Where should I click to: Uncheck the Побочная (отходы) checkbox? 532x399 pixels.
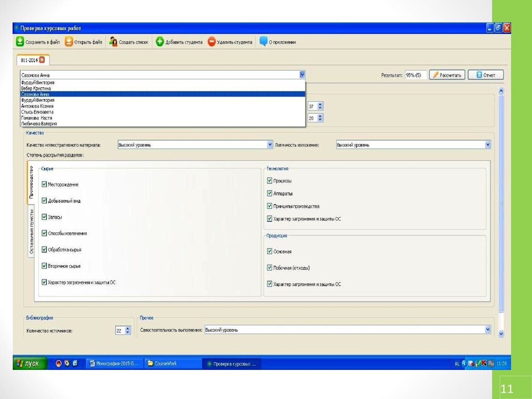click(270, 268)
